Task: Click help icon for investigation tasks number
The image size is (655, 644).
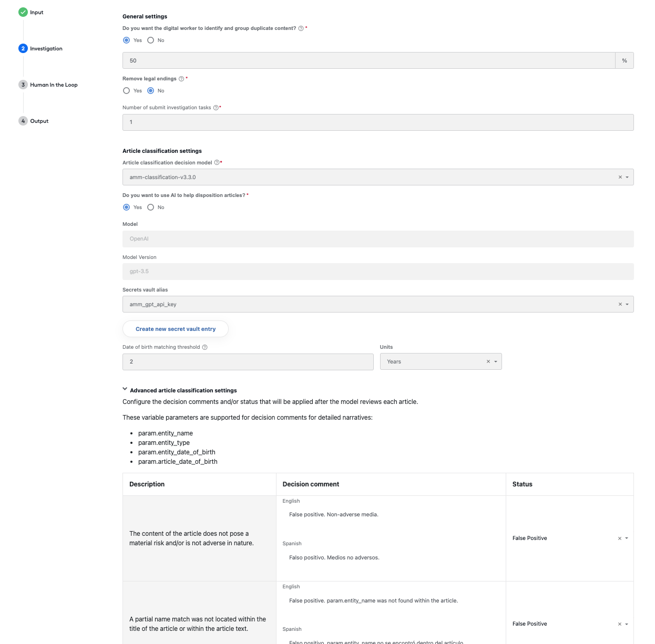Action: (216, 108)
